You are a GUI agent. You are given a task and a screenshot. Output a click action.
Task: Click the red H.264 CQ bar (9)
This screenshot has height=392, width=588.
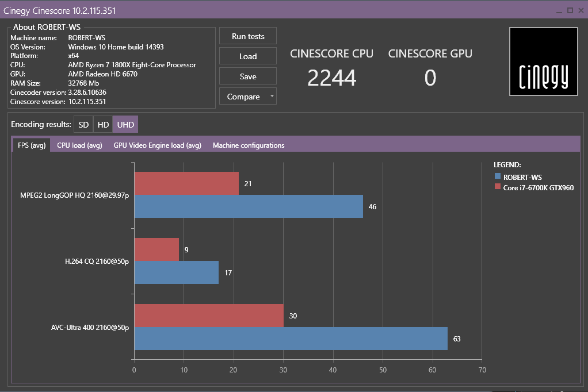[156, 249]
